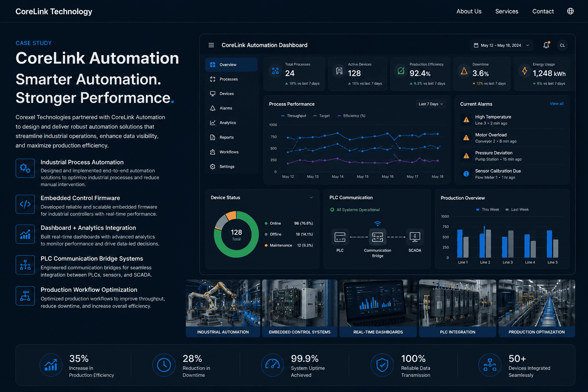The width and height of the screenshot is (588, 392).
Task: Click the Pressure Deviation alarm warning icon
Action: (466, 156)
